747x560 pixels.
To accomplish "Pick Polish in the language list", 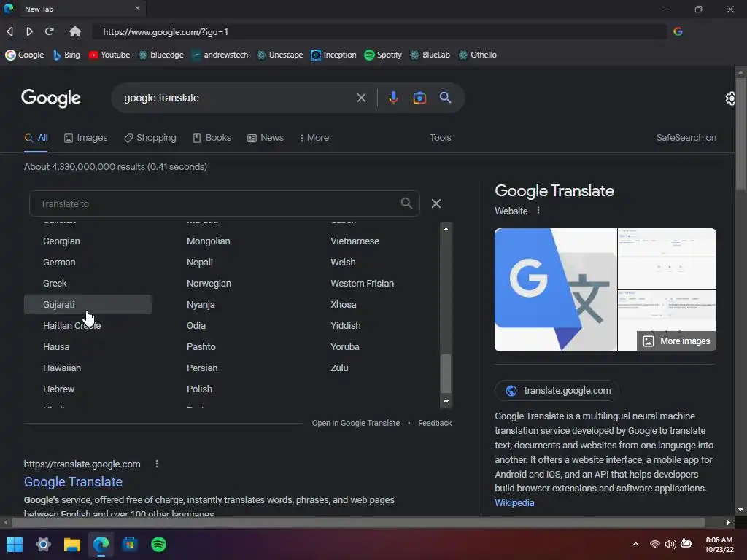I will pos(199,389).
